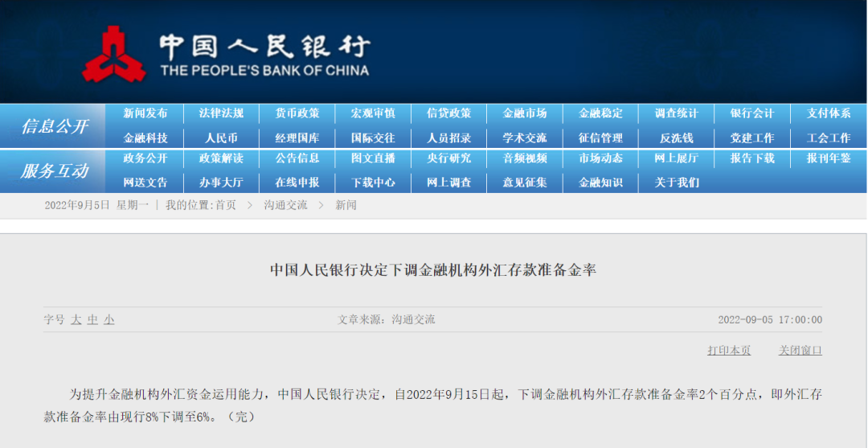This screenshot has width=868, height=448.
Task: Go to 关于我们 page
Action: (677, 183)
